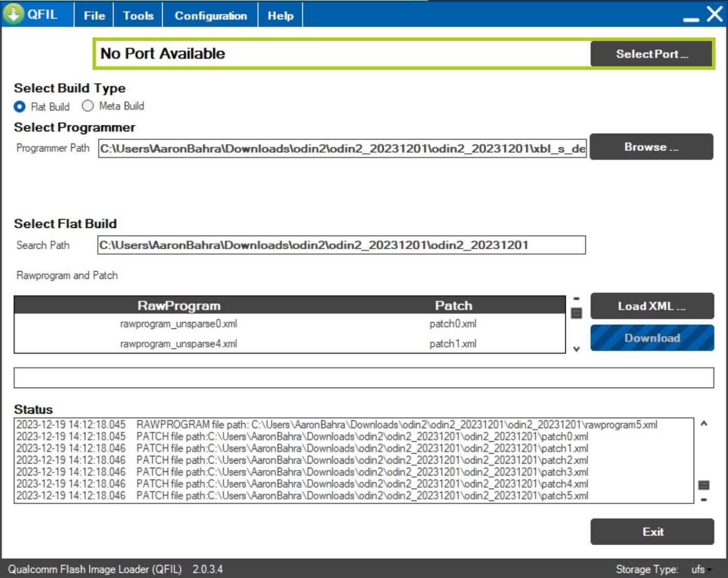Click the Load XML button
The image size is (728, 578).
click(x=652, y=306)
